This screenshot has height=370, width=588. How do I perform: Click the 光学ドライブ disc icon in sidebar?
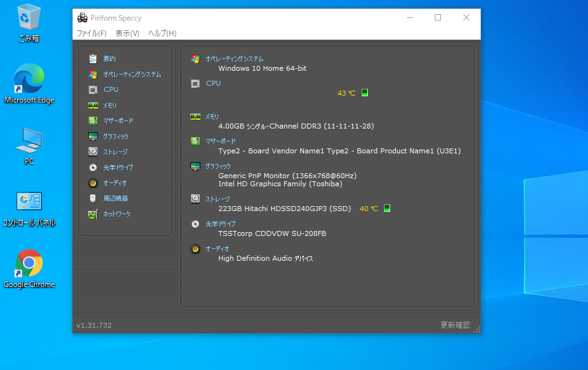pyautogui.click(x=93, y=168)
